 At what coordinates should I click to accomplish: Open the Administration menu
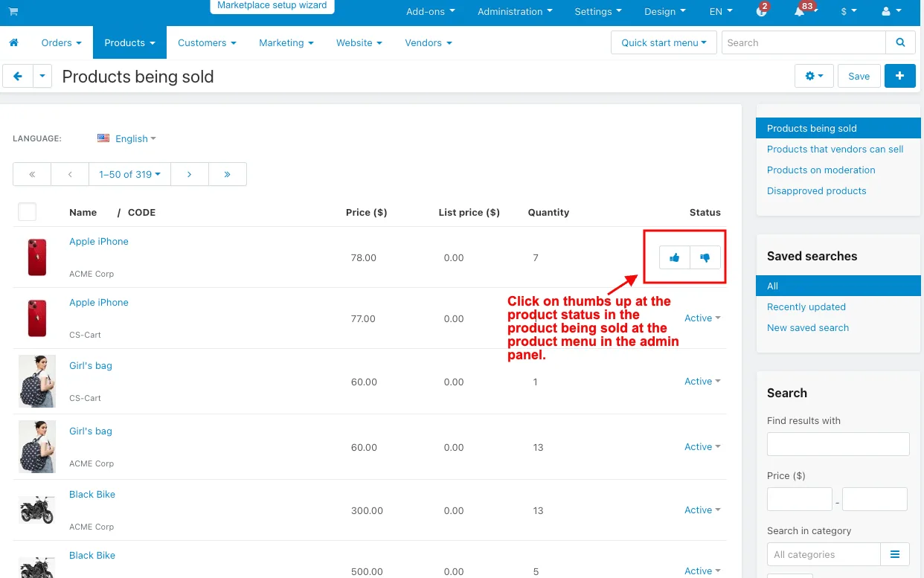tap(515, 12)
